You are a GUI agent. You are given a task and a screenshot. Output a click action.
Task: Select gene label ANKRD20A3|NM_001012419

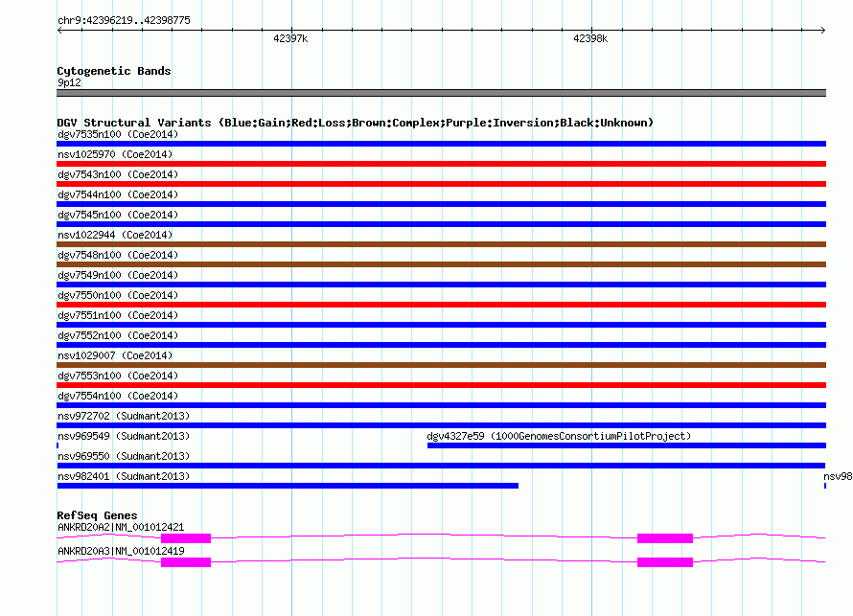coord(121,551)
